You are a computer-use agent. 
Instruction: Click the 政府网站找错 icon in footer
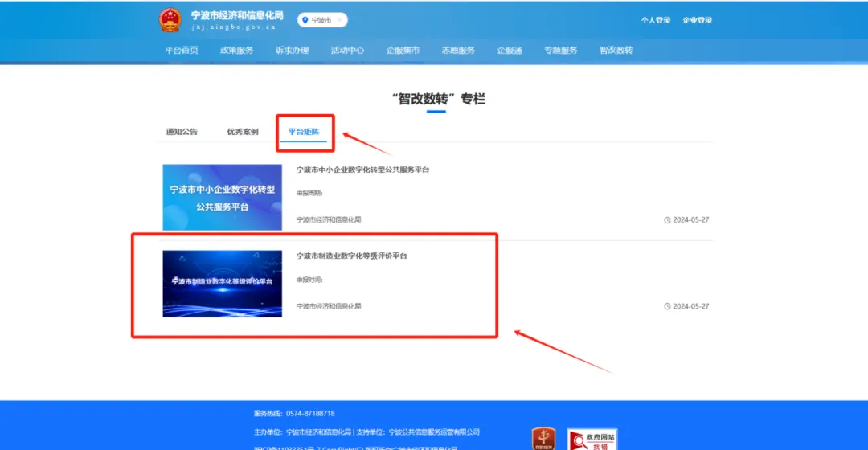(x=592, y=440)
